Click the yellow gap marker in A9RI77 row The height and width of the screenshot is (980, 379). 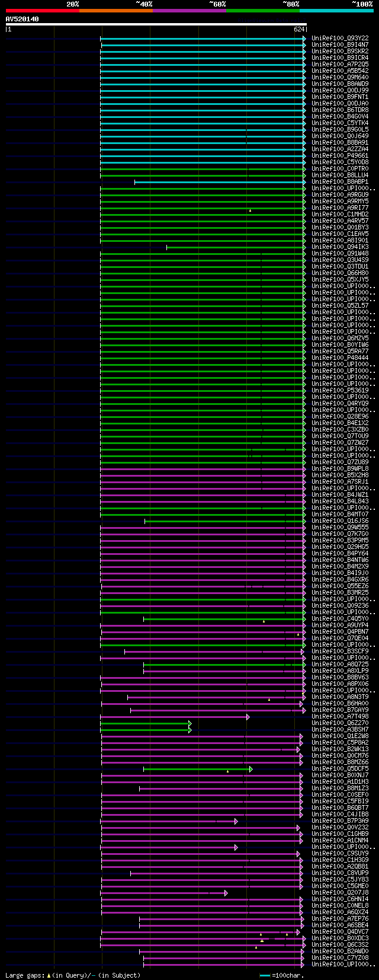click(x=250, y=210)
